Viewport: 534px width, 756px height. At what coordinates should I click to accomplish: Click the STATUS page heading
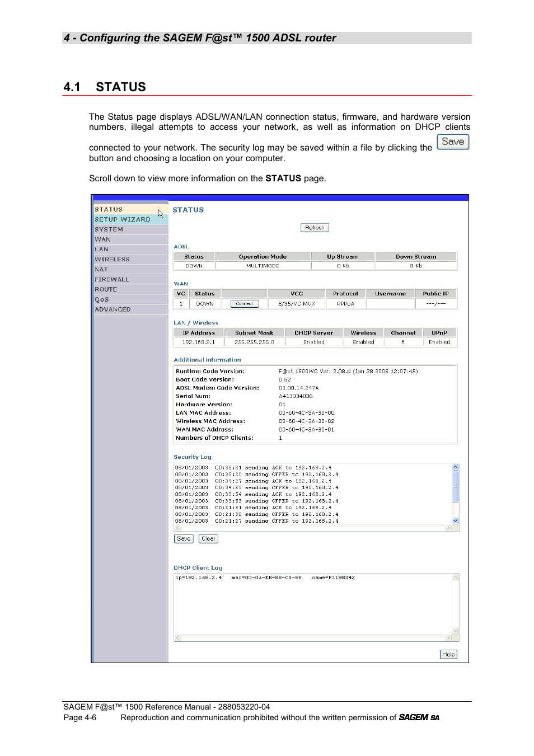click(x=188, y=210)
